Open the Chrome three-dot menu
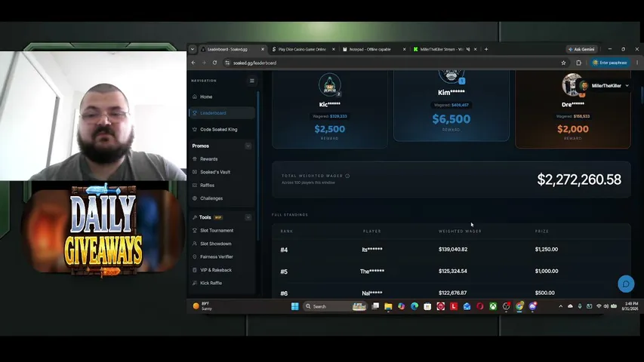 click(637, 63)
